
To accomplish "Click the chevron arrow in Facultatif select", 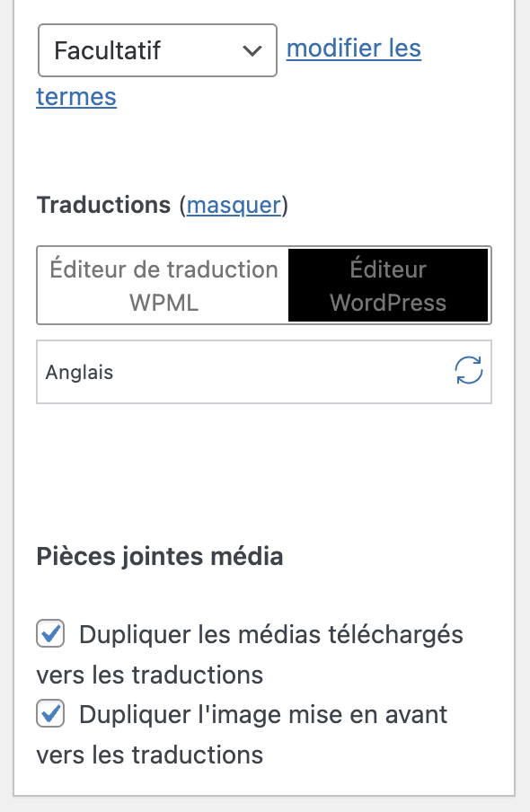I will [x=252, y=50].
